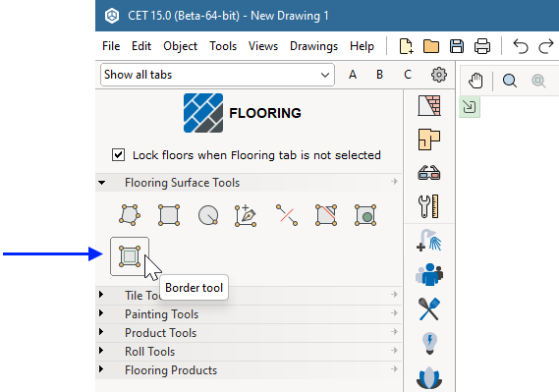The width and height of the screenshot is (559, 392).
Task: Click pin arrow on Tile Tools header
Action: pyautogui.click(x=394, y=295)
